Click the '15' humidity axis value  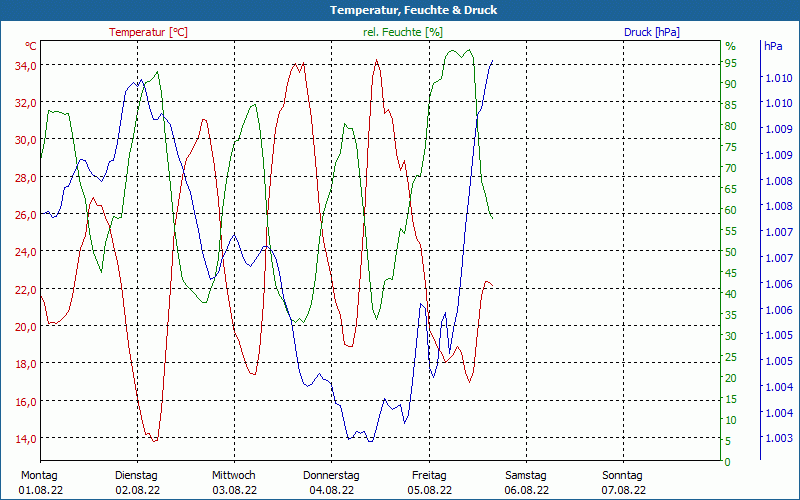[x=731, y=399]
